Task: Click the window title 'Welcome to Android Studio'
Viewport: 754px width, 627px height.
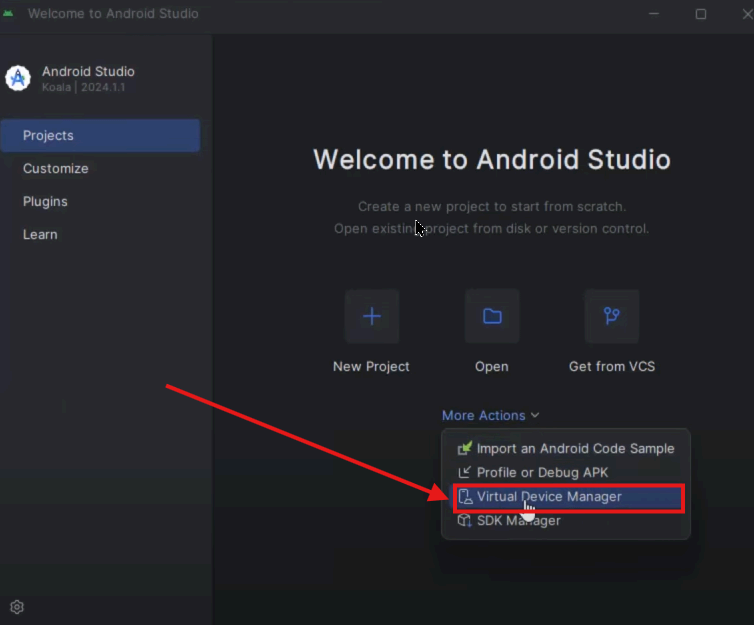Action: coord(113,13)
